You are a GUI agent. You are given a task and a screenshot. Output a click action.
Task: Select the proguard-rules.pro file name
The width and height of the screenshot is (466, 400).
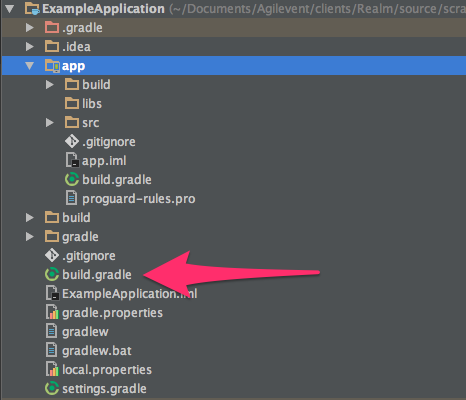click(139, 199)
